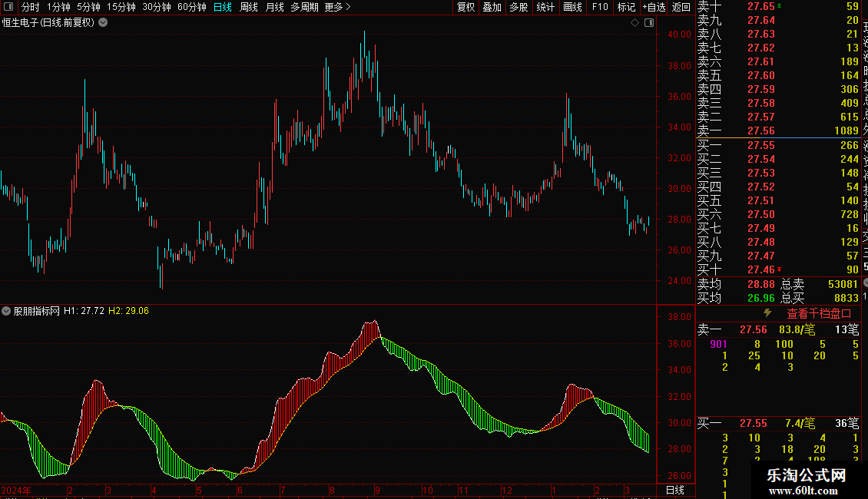Click the 日线 label at bottom axis
The height and width of the screenshot is (499, 868).
[x=674, y=490]
